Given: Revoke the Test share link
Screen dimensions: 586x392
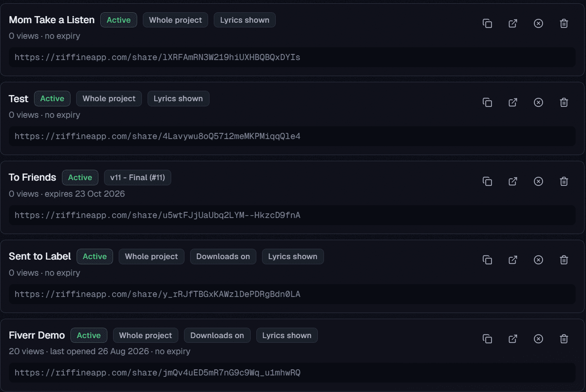Looking at the screenshot, I should 538,102.
